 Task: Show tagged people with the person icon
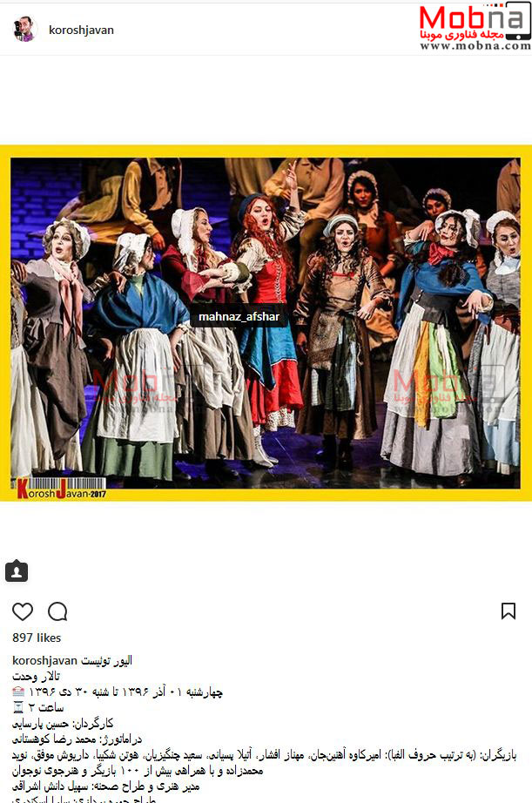point(17,571)
